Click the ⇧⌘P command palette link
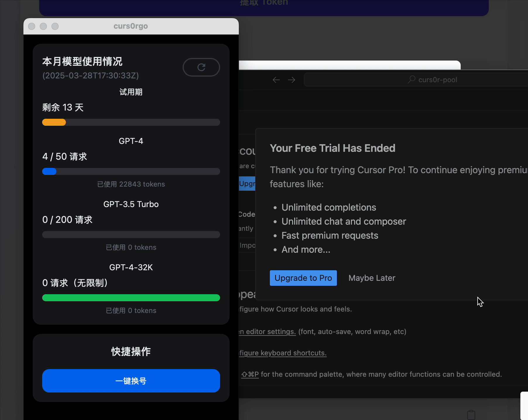The height and width of the screenshot is (420, 528). point(250,374)
